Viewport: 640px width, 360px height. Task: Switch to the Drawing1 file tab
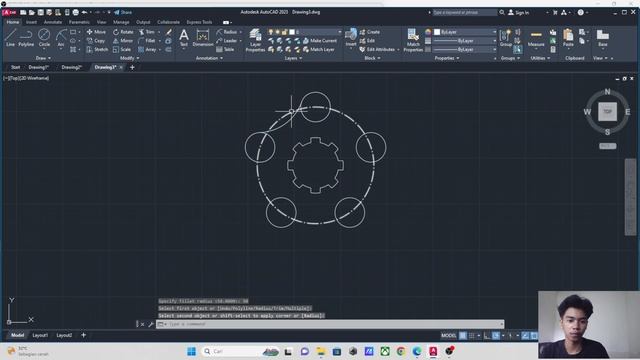(x=39, y=67)
